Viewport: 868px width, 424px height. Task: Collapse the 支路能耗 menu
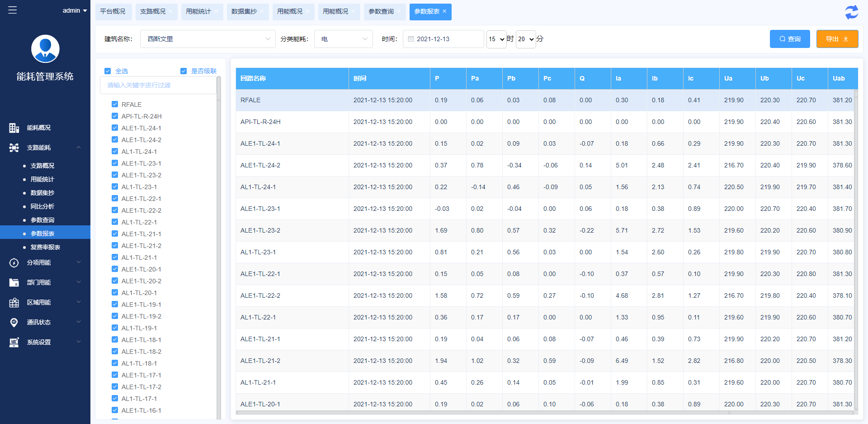coord(79,148)
